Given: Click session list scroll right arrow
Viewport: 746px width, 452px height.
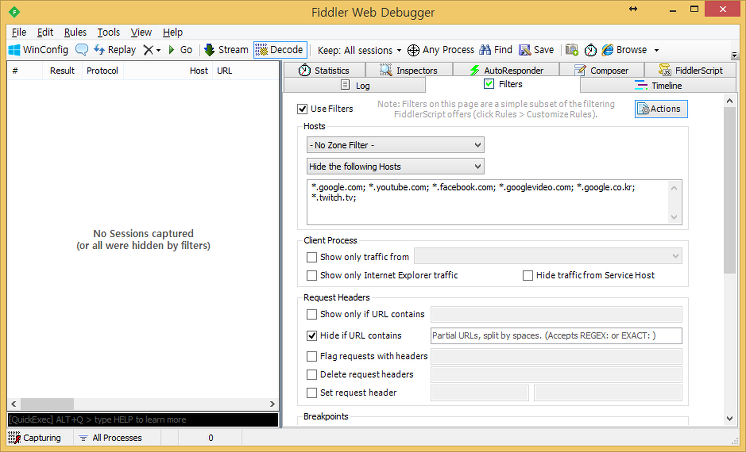Looking at the screenshot, I should pos(272,404).
